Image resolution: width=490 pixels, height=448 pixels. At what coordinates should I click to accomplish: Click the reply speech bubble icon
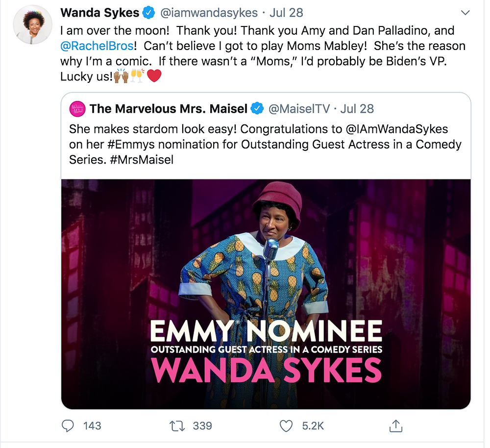click(68, 426)
